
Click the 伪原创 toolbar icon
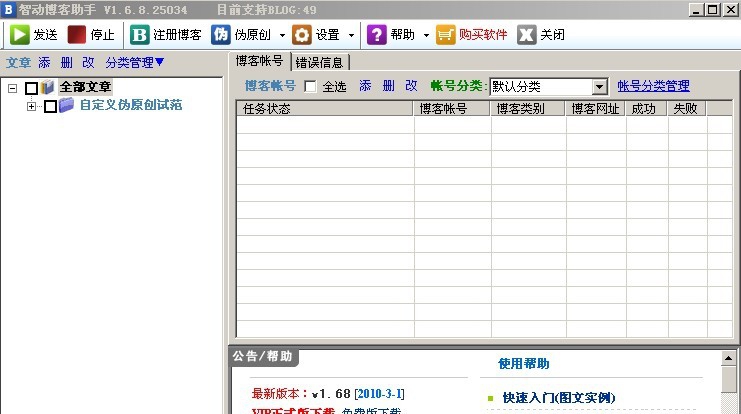[221, 34]
